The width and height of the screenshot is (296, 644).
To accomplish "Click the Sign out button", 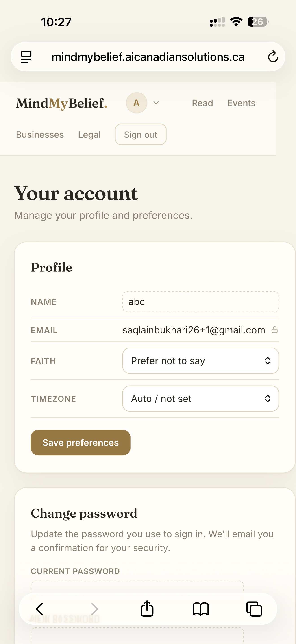I will click(x=141, y=134).
